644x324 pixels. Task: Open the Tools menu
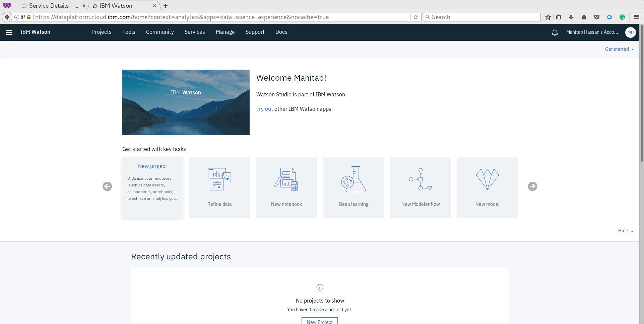click(129, 32)
